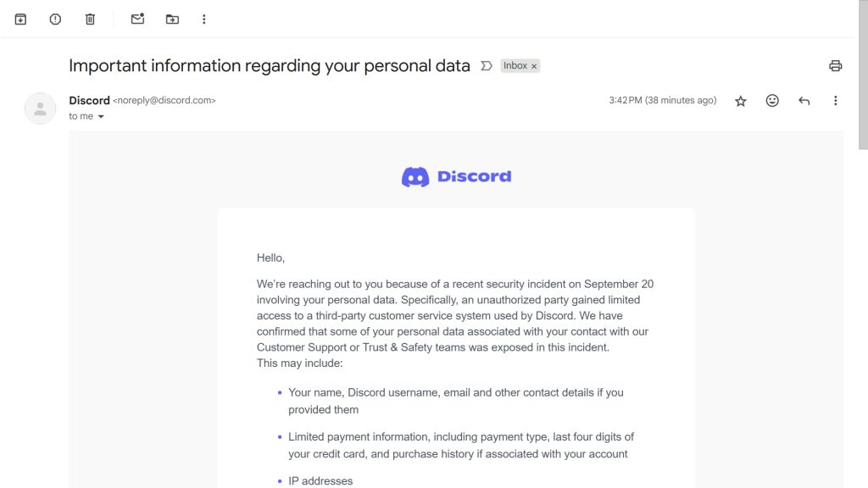
Task: Click the Inbox label tag
Action: click(515, 66)
